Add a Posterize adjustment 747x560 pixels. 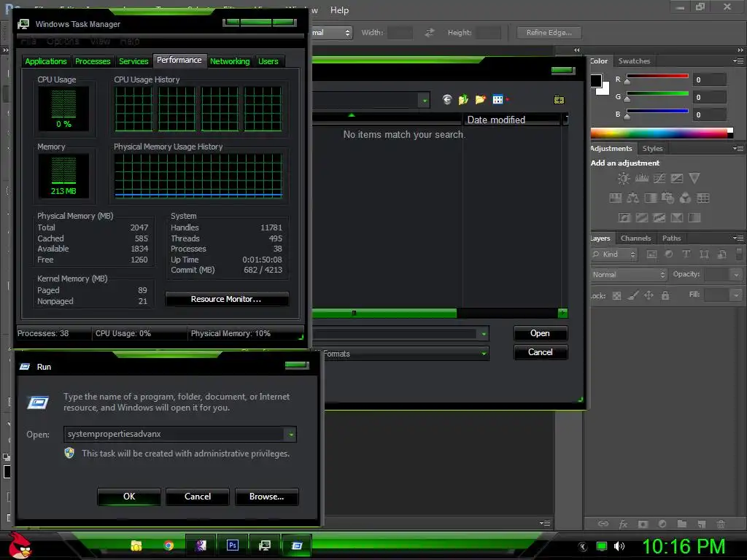coord(642,217)
